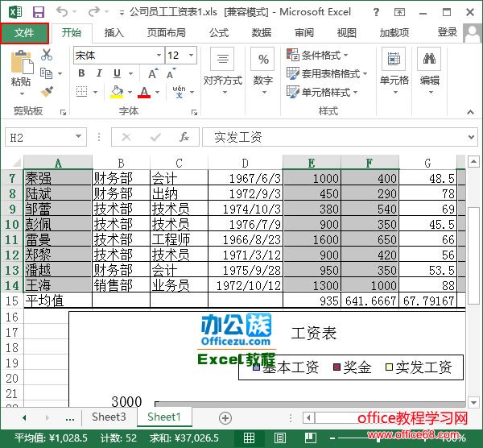This screenshot has height=448, width=483.
Task: Click previous sheet navigation arrow
Action: [24, 418]
